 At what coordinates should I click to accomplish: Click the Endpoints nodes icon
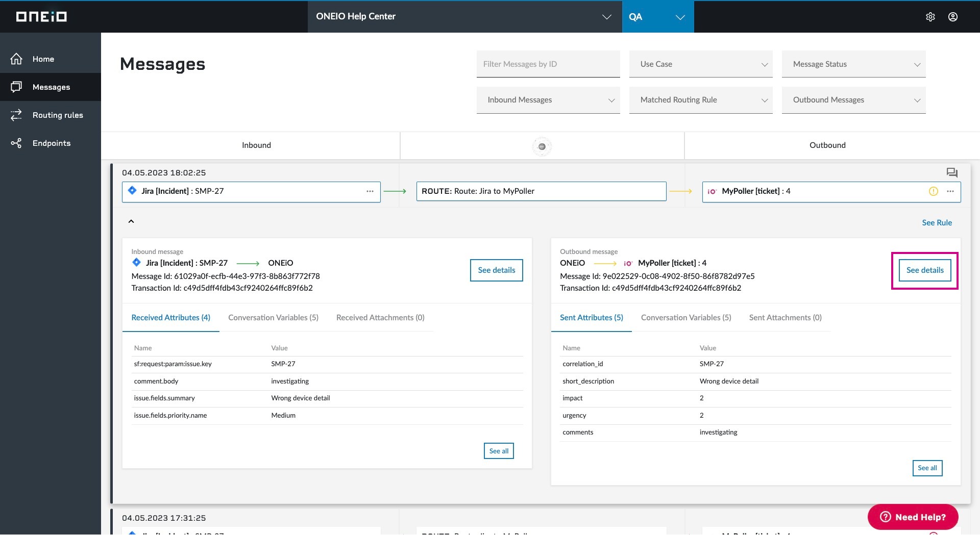(x=16, y=143)
